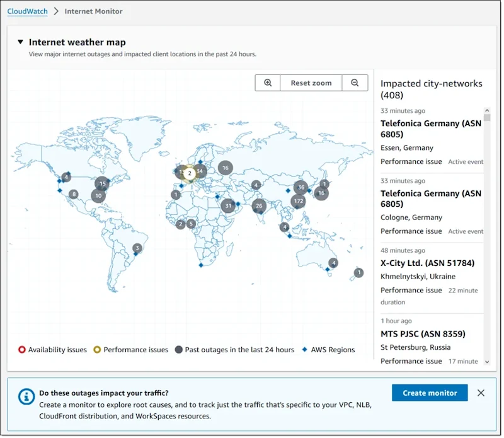The height and width of the screenshot is (438, 504).
Task: Click the outage marker labeled 1 near Japan
Action: (x=324, y=184)
